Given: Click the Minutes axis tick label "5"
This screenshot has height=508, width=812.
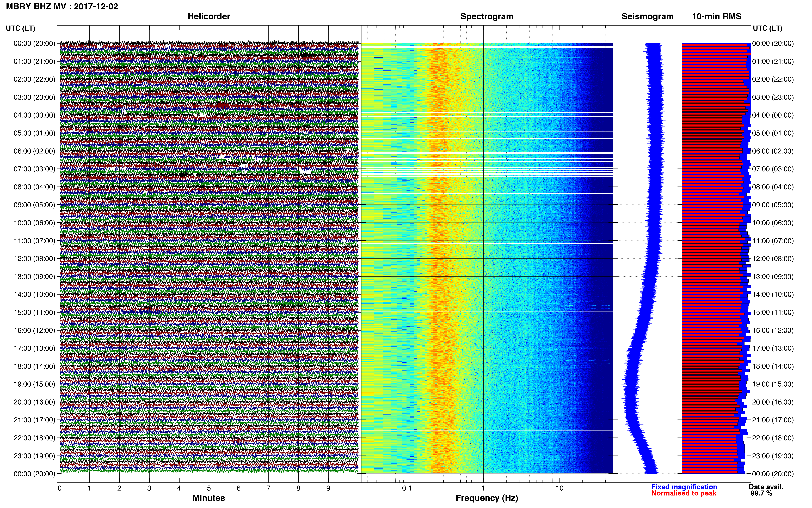Looking at the screenshot, I should [209, 488].
